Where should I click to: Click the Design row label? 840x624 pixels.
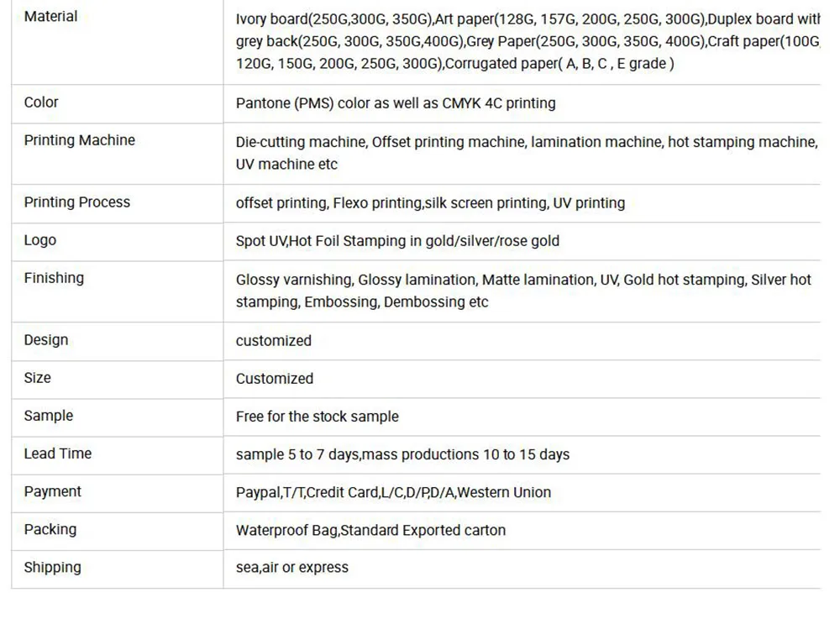[x=46, y=340]
